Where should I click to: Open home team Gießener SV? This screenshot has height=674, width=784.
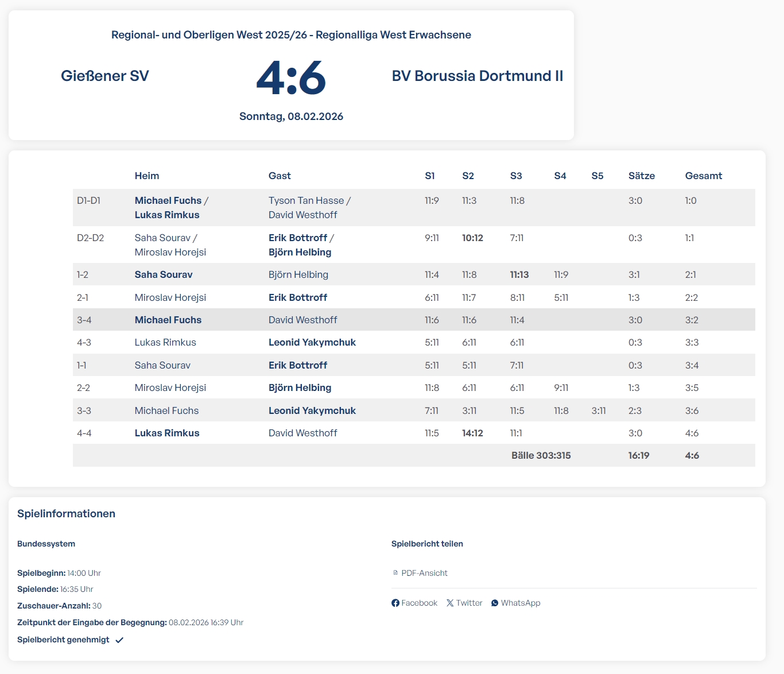(105, 76)
